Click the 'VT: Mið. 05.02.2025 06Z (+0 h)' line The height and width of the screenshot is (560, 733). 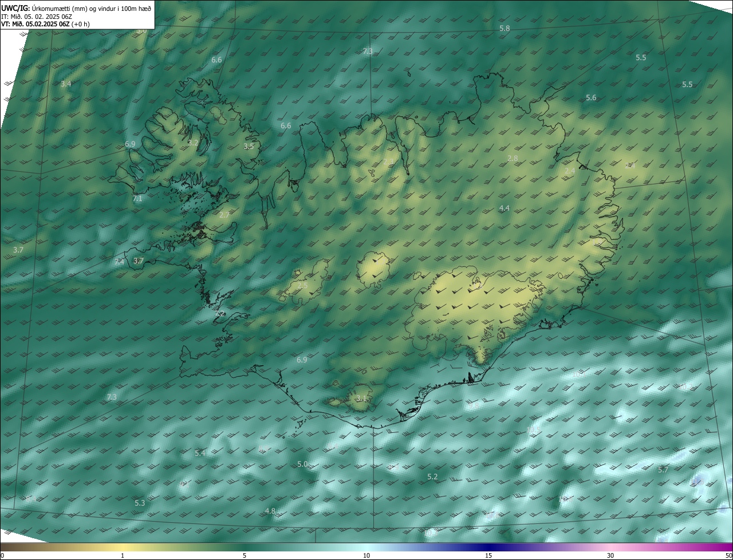[x=45, y=25]
